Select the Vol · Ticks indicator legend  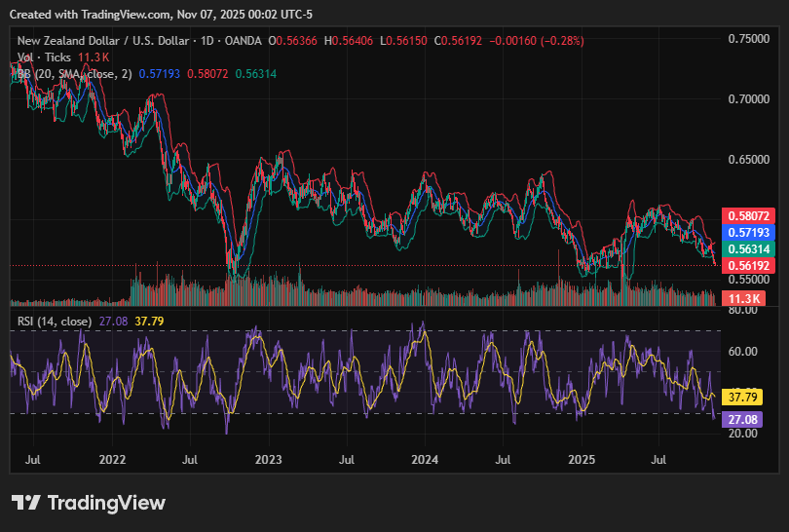(x=47, y=57)
